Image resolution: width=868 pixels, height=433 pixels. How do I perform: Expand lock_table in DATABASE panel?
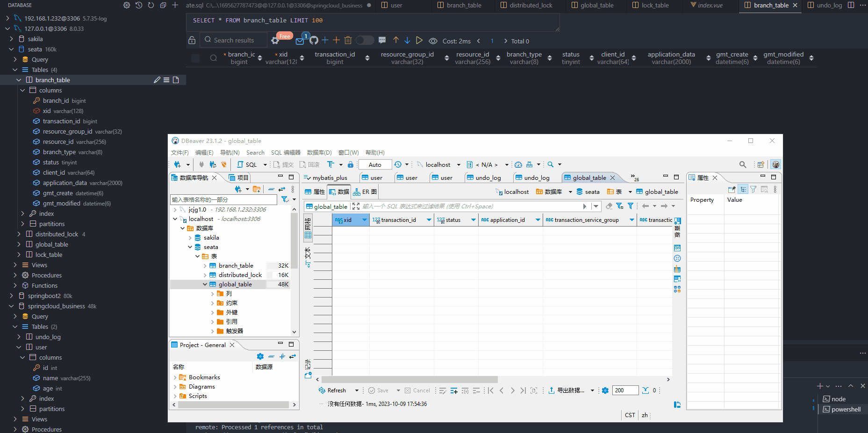[x=19, y=255]
